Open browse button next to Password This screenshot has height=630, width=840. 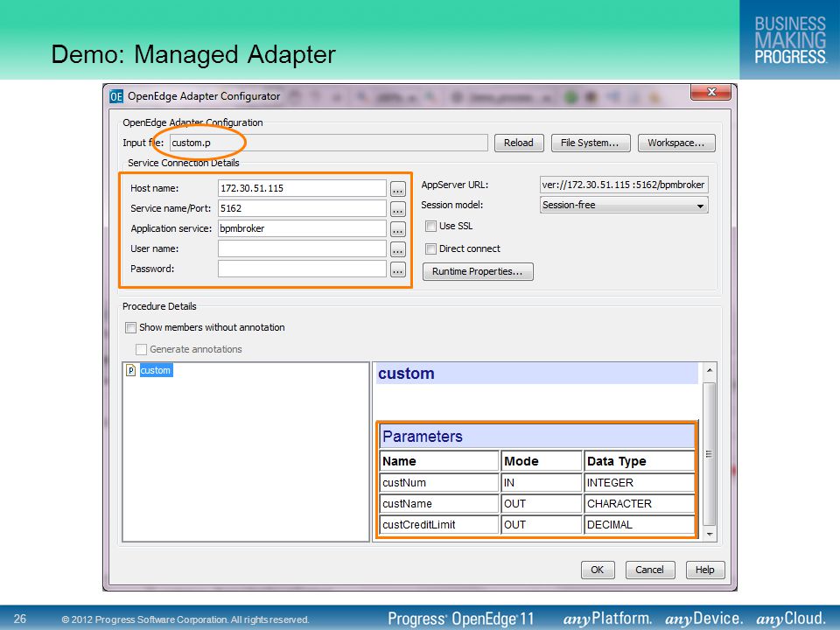(397, 270)
